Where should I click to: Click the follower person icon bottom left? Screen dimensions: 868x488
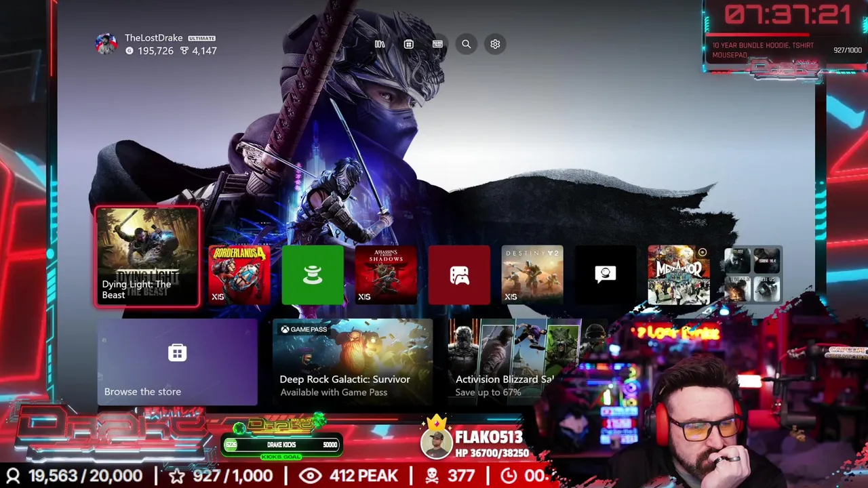coord(13,476)
